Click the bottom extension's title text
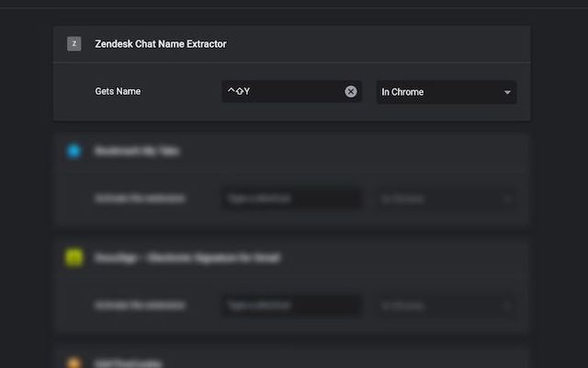588x368 pixels. point(129,363)
